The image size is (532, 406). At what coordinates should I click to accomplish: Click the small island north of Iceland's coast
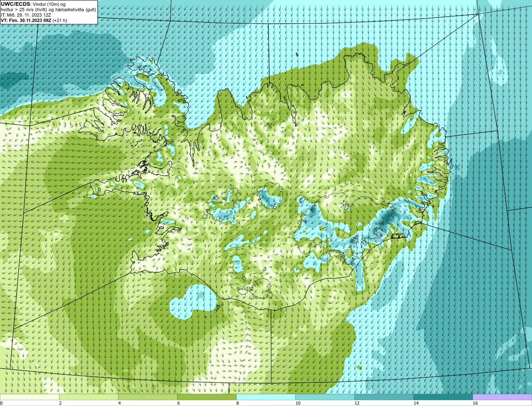297,54
